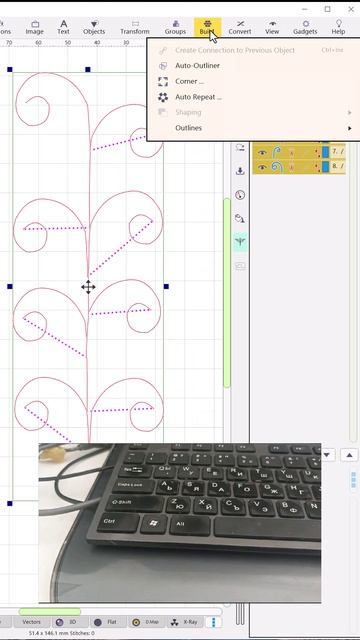Viewport: 360px width, 640px height.
Task: Click the Corner icon in the menu
Action: tap(163, 81)
